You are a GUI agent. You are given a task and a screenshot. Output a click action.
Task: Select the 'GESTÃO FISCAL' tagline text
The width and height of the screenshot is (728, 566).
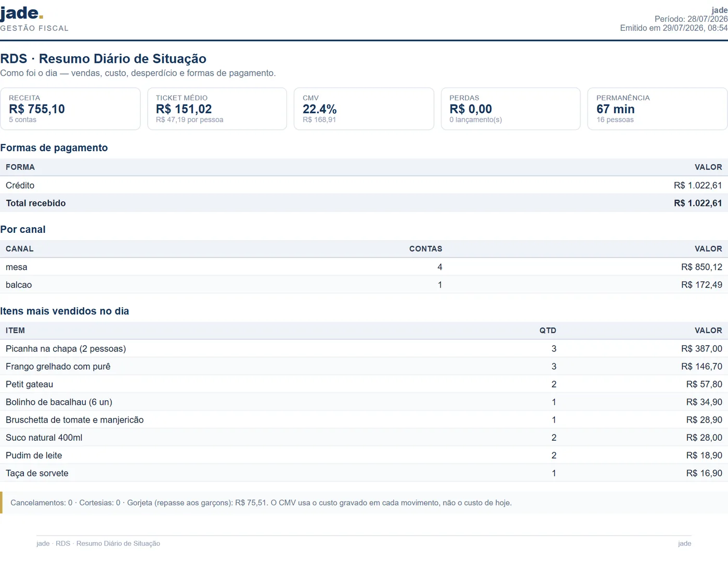click(x=34, y=29)
